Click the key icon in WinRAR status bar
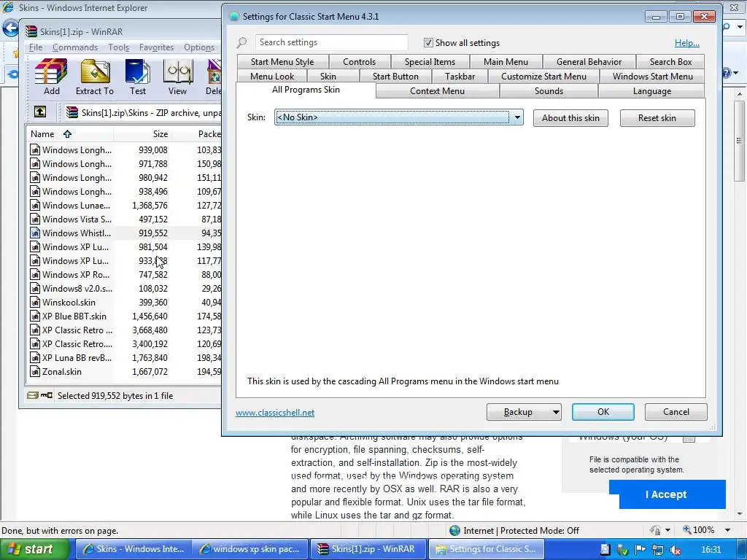Viewport: 747px width, 560px height. pyautogui.click(x=47, y=395)
